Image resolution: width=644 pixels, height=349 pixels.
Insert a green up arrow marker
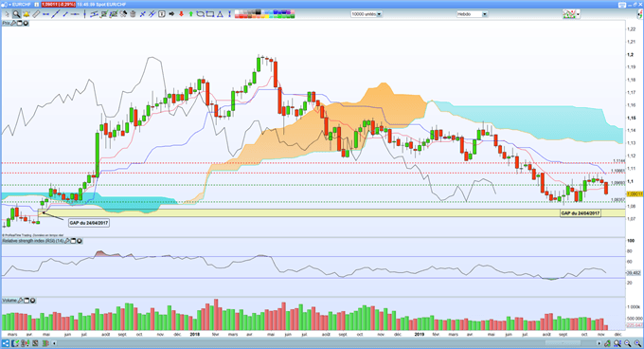(191, 14)
